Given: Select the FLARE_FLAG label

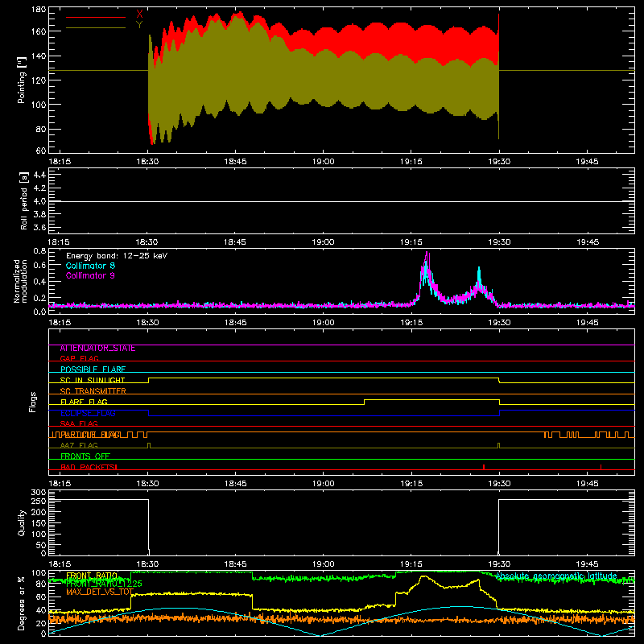Looking at the screenshot, I should point(84,402).
